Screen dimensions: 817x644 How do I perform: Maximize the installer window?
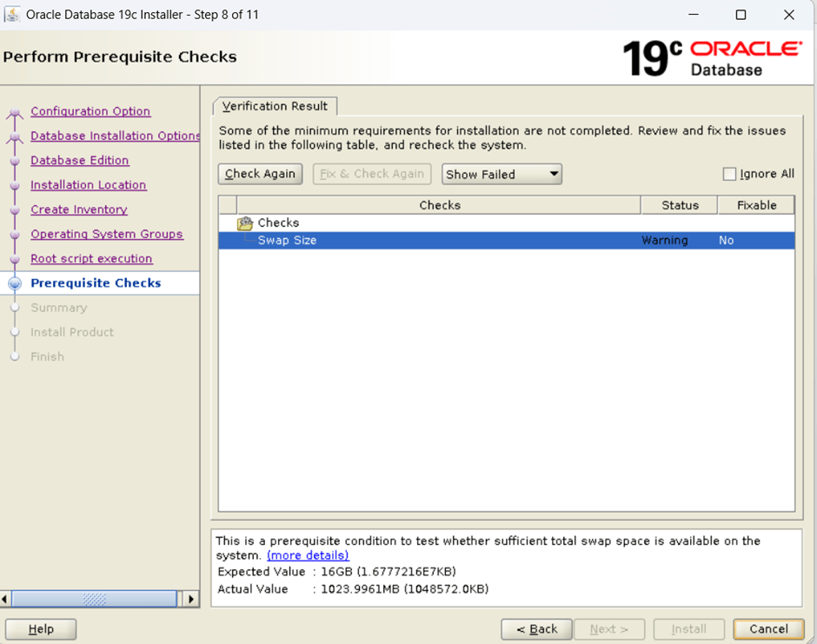[x=741, y=15]
